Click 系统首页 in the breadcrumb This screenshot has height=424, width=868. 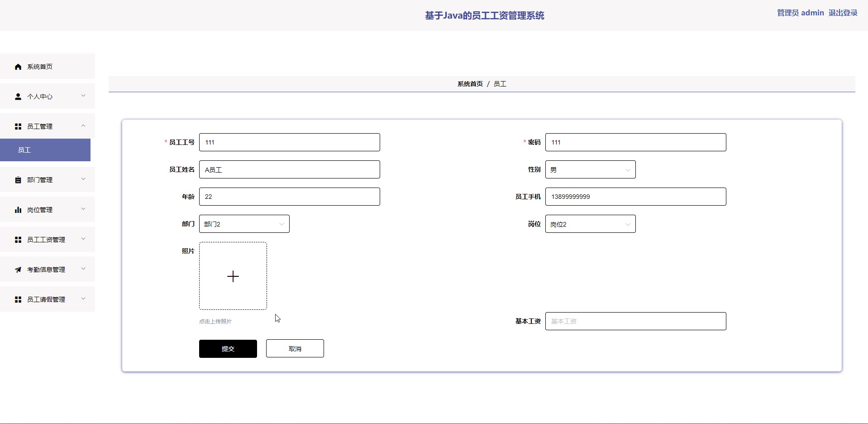470,84
